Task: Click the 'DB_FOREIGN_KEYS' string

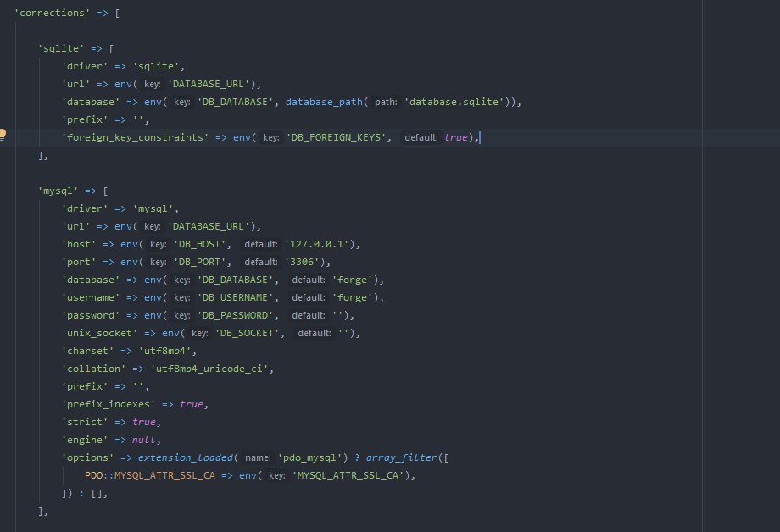Action: (336, 137)
